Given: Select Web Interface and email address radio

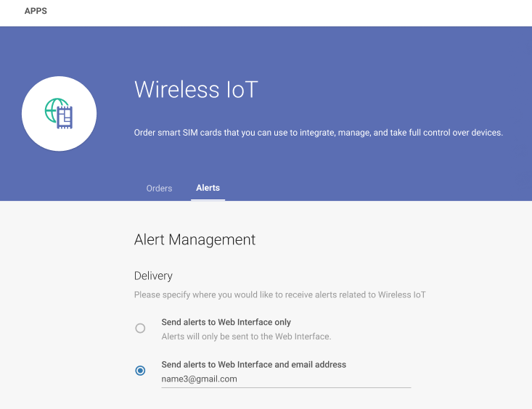Looking at the screenshot, I should (140, 371).
